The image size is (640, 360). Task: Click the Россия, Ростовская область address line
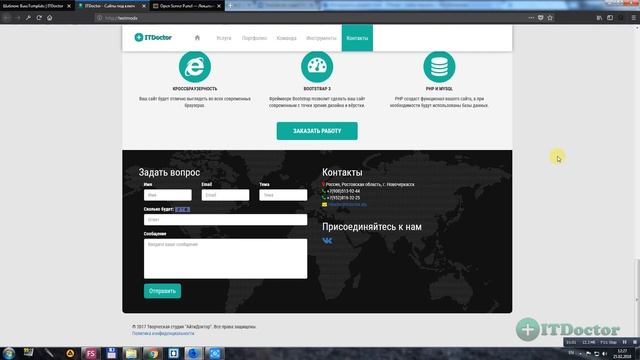pyautogui.click(x=370, y=184)
